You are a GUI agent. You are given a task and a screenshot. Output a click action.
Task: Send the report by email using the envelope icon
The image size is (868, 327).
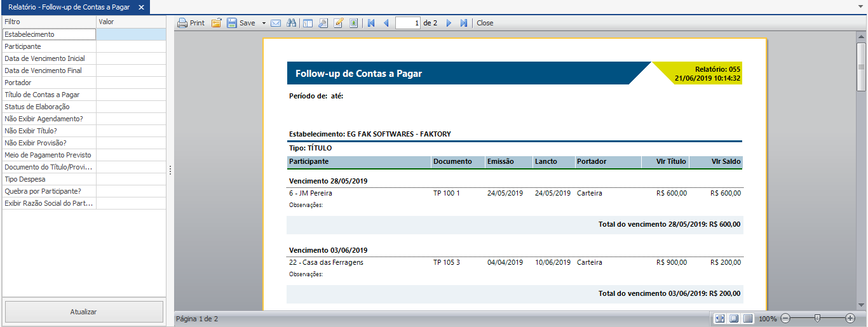[276, 23]
